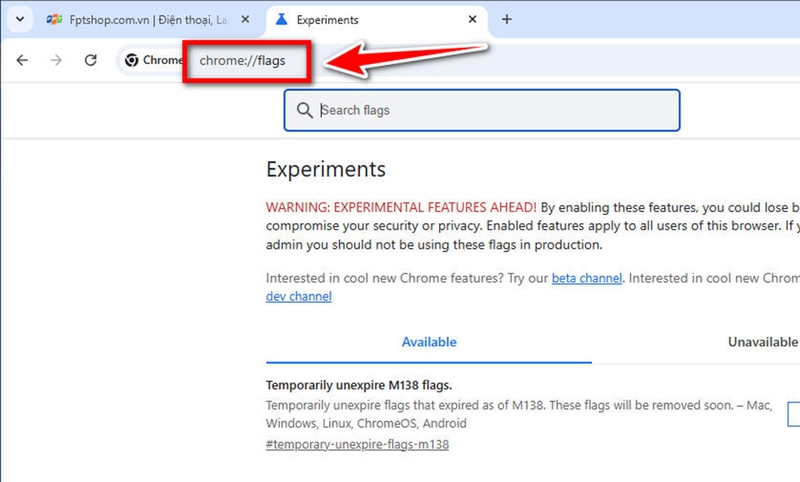Open the dropdown for unexpire M138 flags
Screen dimensions: 800x482
pos(794,414)
